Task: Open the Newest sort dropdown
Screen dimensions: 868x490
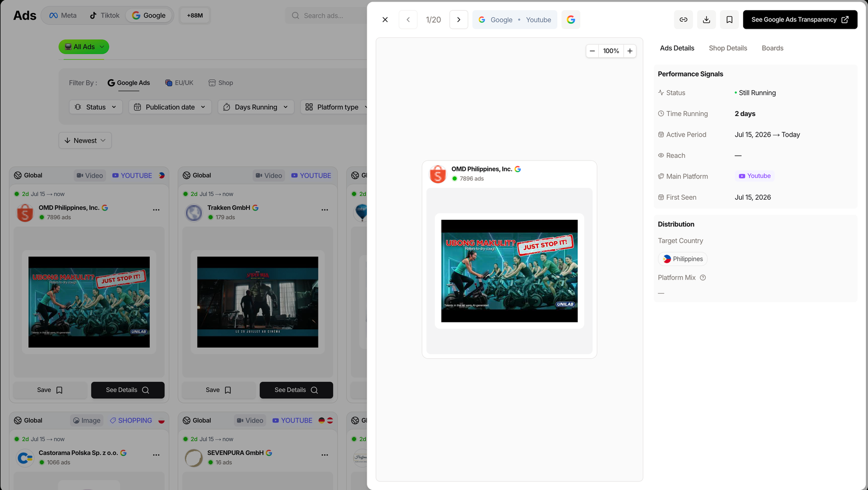Action: pos(85,141)
